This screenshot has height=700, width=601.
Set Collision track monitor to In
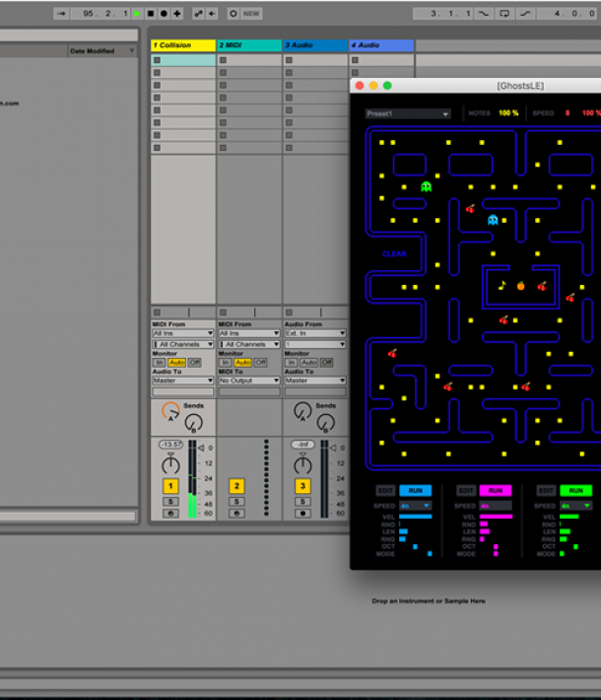click(159, 363)
